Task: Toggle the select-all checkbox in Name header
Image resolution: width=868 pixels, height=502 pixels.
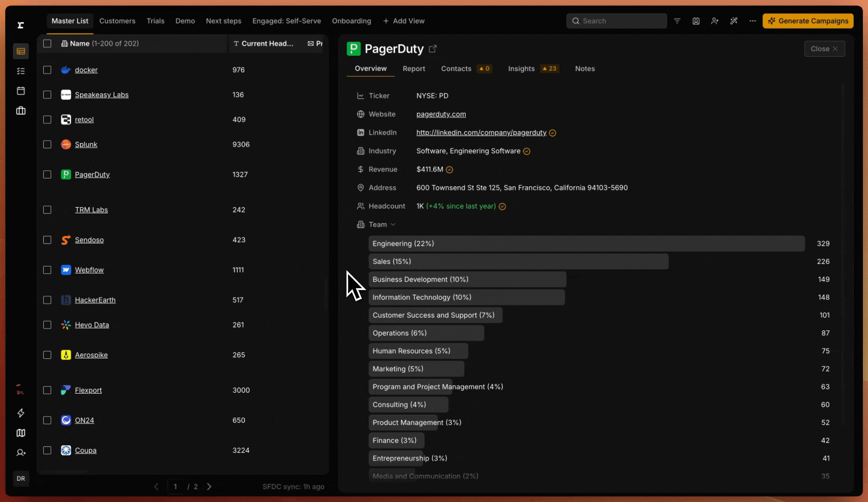Action: click(47, 44)
